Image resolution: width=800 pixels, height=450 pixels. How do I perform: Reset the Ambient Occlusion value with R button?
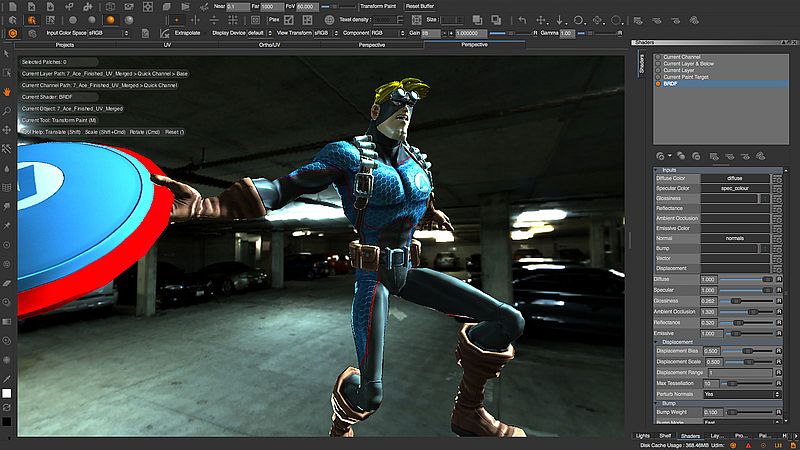(x=779, y=311)
